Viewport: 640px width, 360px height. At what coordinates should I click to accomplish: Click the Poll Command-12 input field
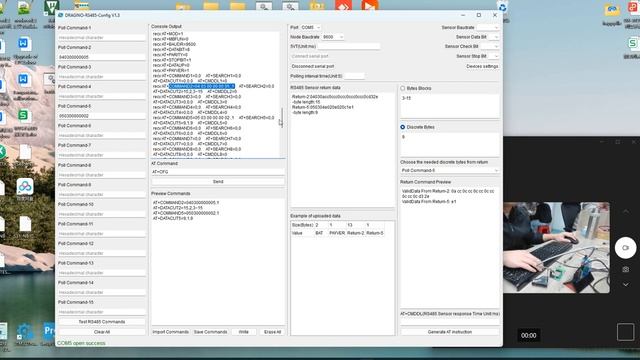(102, 253)
